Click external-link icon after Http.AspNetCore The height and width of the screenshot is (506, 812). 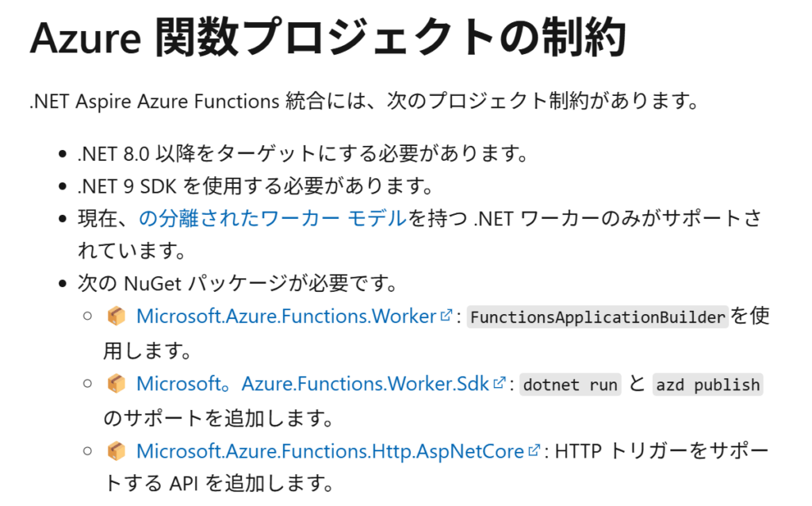[534, 450]
